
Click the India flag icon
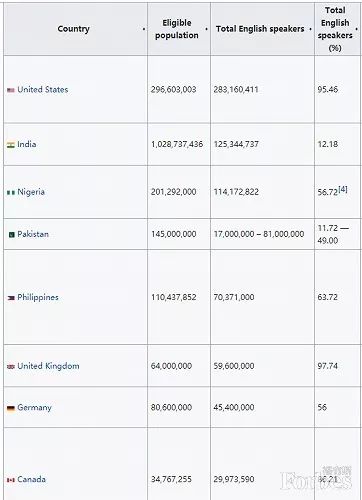click(x=11, y=145)
